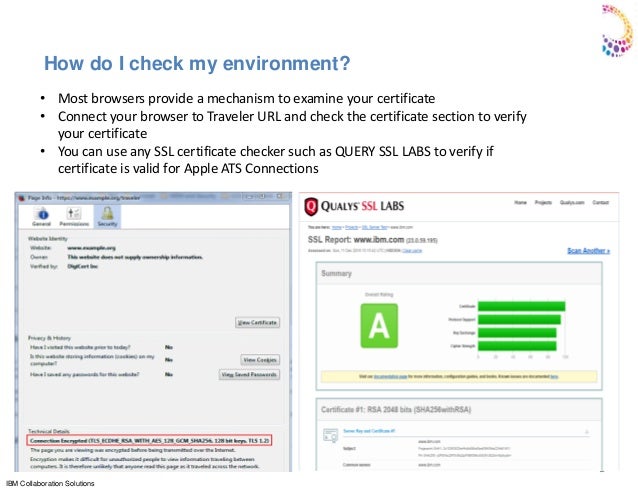Click the colorful dotted logo on the slide
The width and height of the screenshot is (638, 493).
(x=617, y=31)
